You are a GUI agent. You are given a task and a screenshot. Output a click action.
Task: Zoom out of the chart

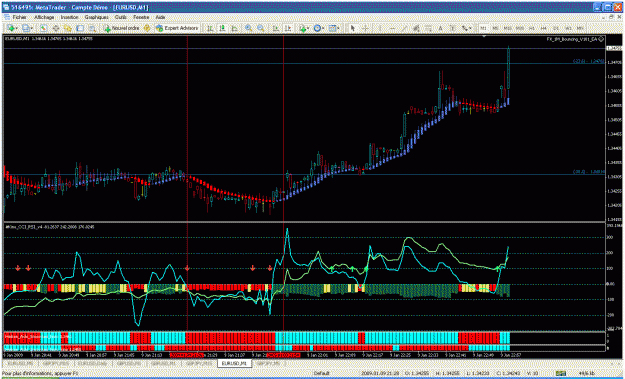[x=261, y=28]
